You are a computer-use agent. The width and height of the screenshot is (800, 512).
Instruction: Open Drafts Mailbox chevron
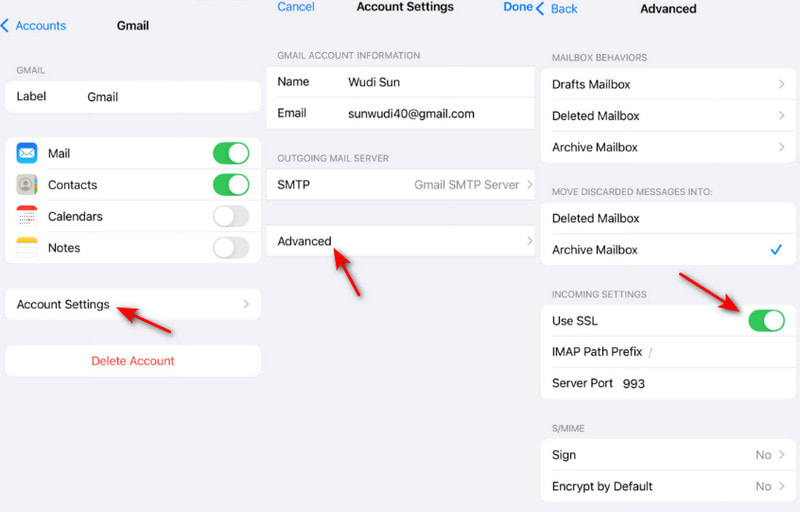pos(782,84)
